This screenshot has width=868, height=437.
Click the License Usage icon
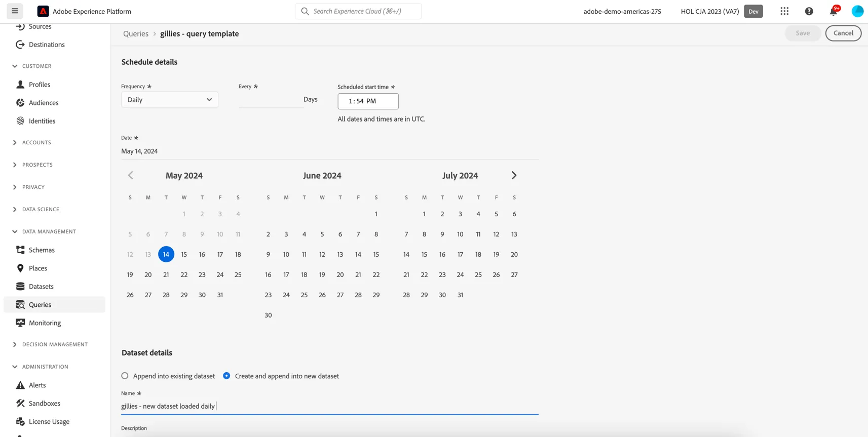20,422
